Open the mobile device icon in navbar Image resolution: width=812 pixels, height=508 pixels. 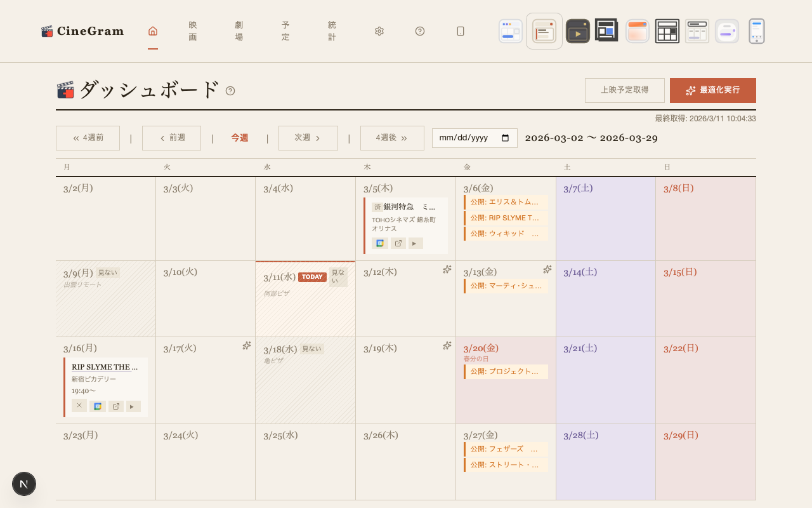(461, 31)
